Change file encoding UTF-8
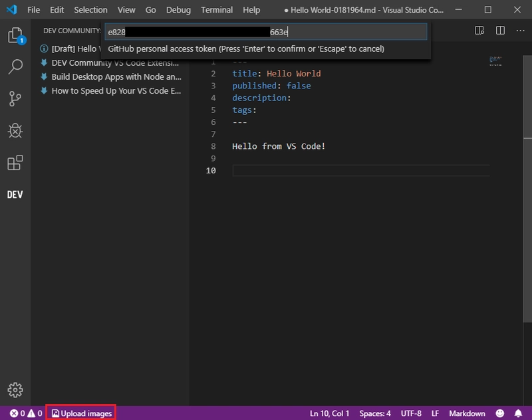Screen dimensions: 532x420 tap(411, 413)
